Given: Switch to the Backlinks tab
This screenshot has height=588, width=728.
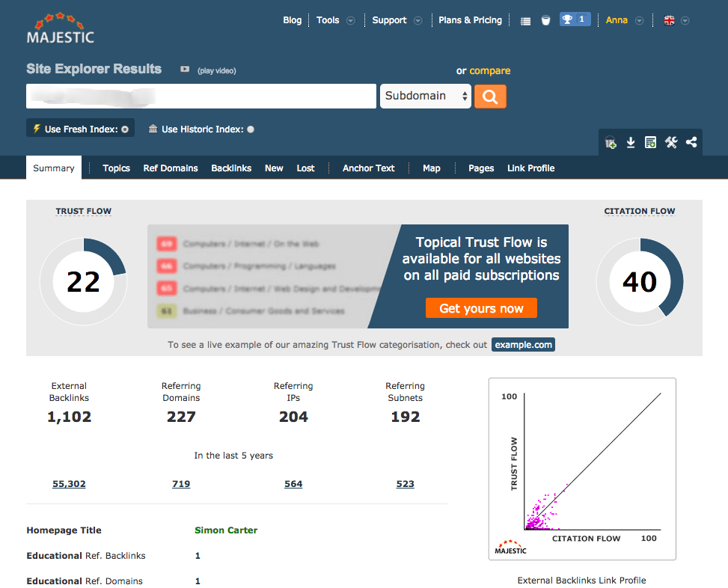Looking at the screenshot, I should [x=231, y=168].
